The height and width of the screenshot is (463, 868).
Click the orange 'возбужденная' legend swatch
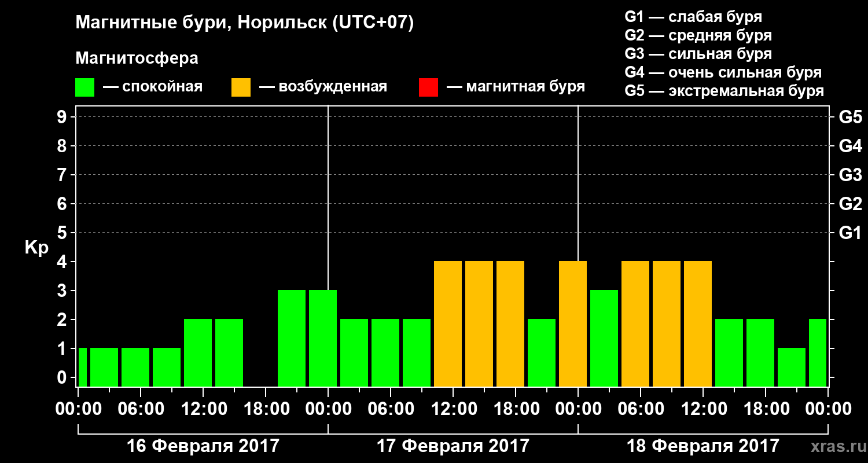tap(241, 87)
